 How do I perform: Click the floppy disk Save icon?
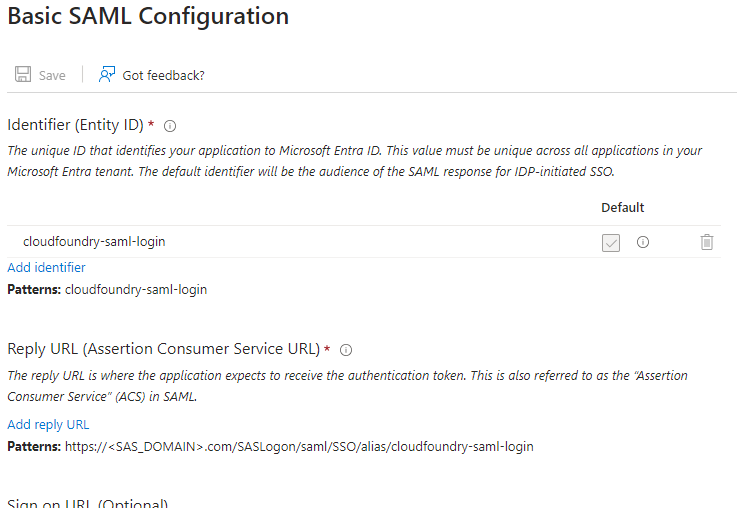[x=22, y=75]
